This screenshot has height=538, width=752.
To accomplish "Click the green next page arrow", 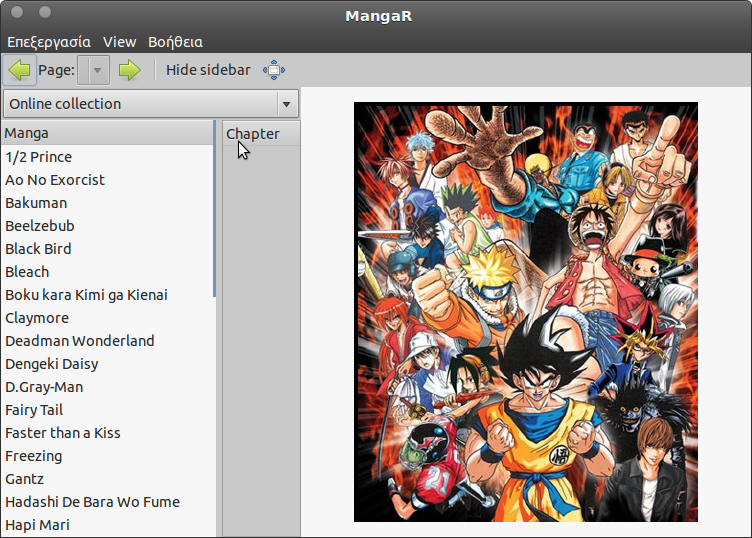I will coord(129,70).
